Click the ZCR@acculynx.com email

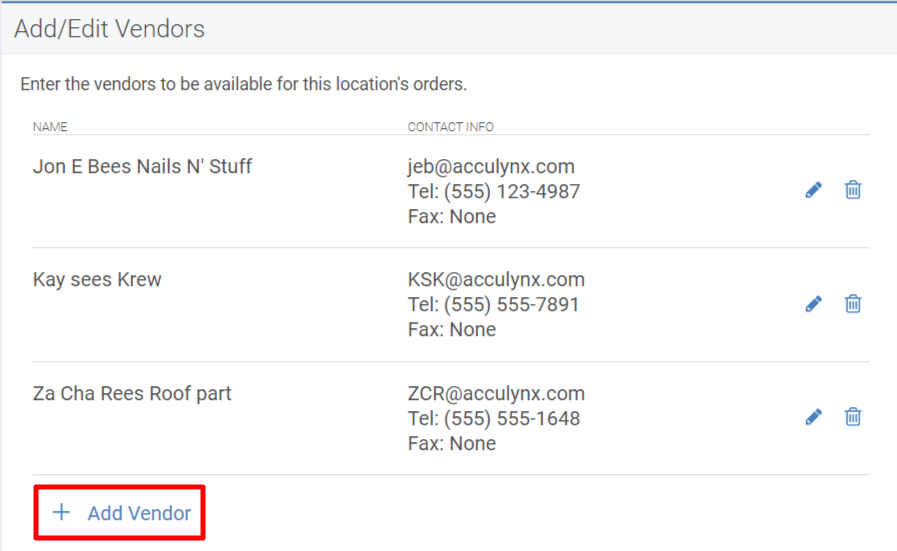(x=496, y=394)
